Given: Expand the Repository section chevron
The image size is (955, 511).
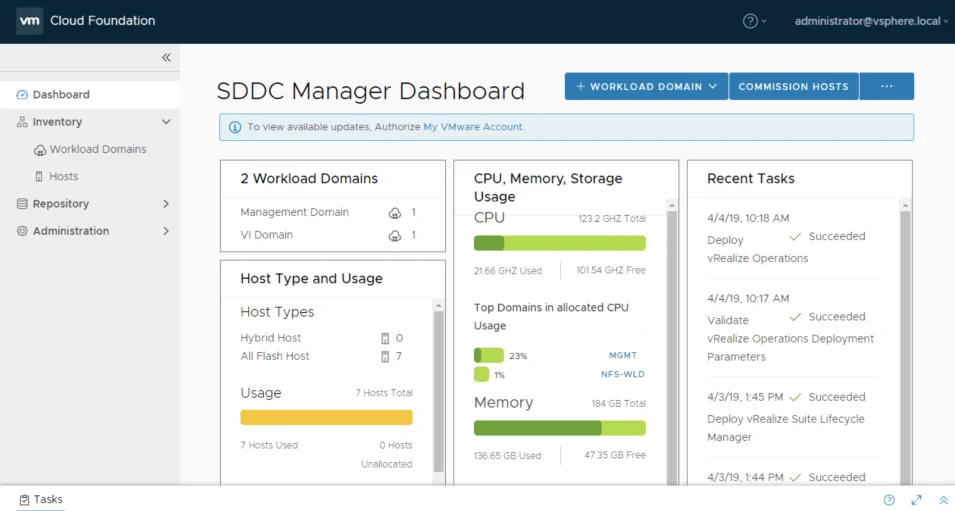Looking at the screenshot, I should coord(166,204).
